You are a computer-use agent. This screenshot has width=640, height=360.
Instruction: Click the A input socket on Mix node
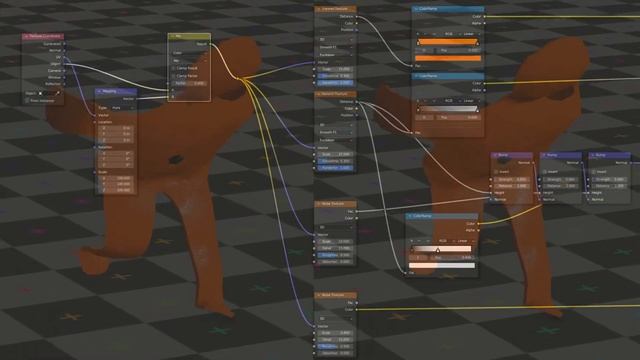click(x=168, y=90)
